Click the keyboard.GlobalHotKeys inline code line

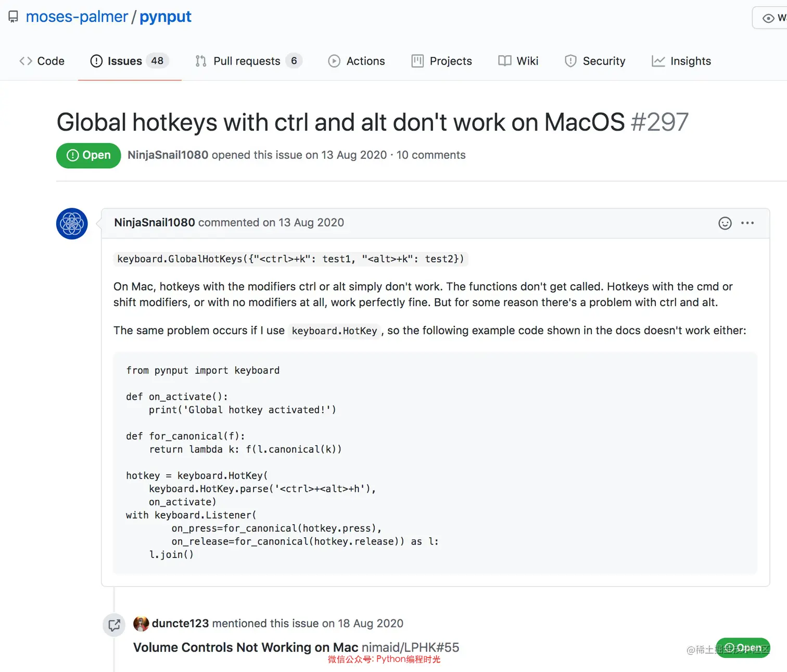[x=290, y=259]
